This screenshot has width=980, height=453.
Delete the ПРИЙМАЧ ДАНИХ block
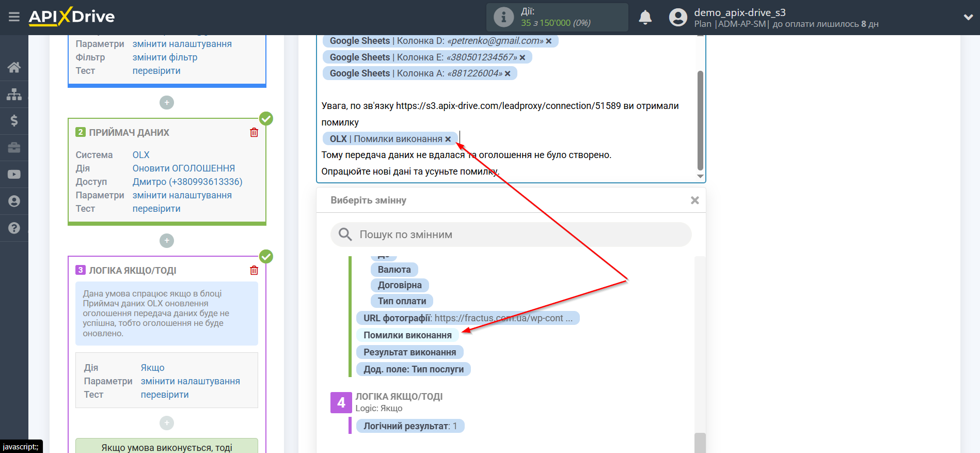pos(254,133)
